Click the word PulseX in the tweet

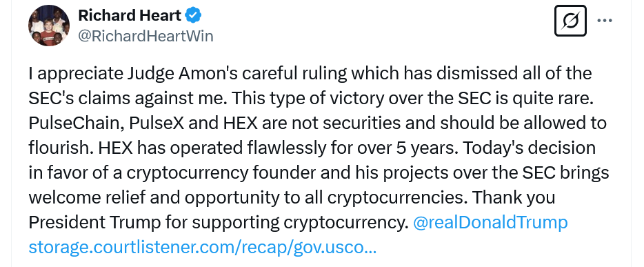point(157,123)
